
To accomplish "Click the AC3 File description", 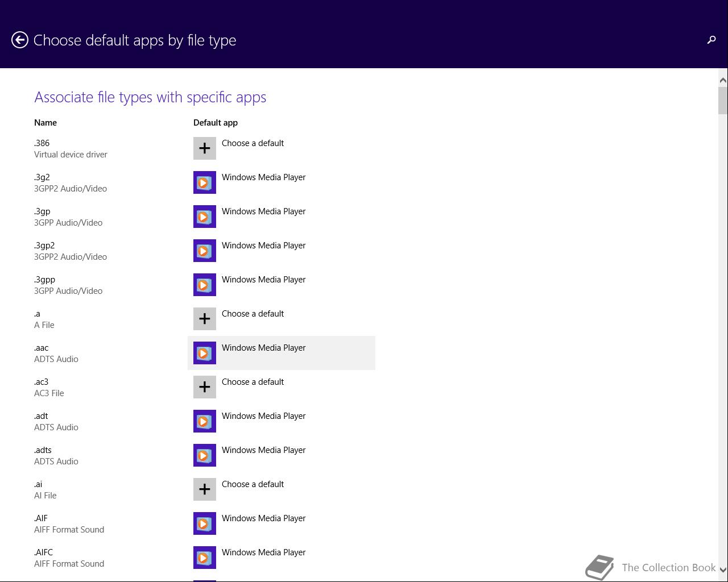I will click(x=49, y=393).
